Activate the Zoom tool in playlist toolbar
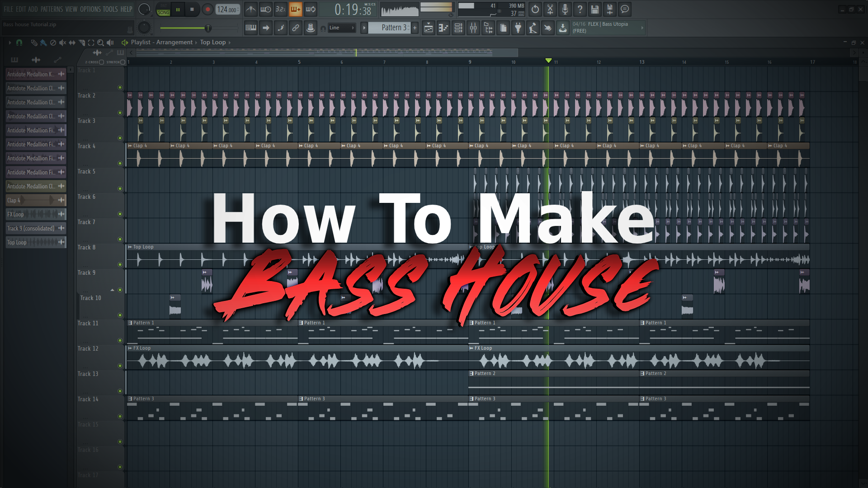Image resolution: width=868 pixels, height=488 pixels. point(101,43)
